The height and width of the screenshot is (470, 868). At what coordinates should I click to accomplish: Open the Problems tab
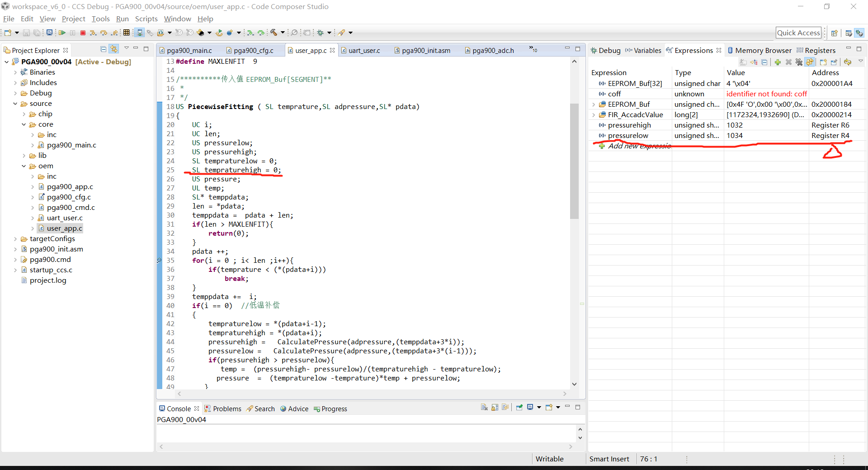[223, 408]
